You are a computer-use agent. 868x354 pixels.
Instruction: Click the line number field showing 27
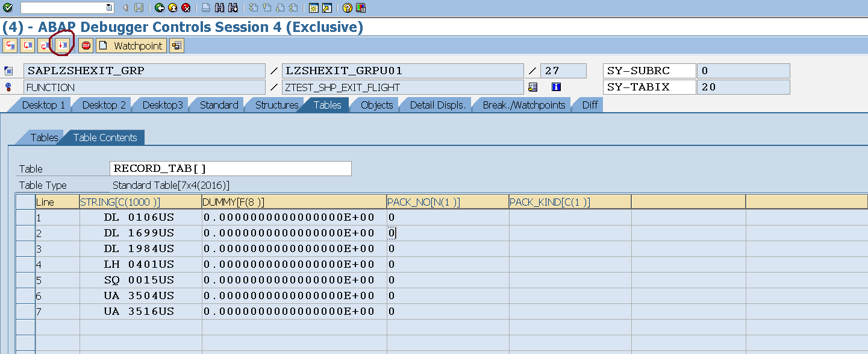(563, 71)
